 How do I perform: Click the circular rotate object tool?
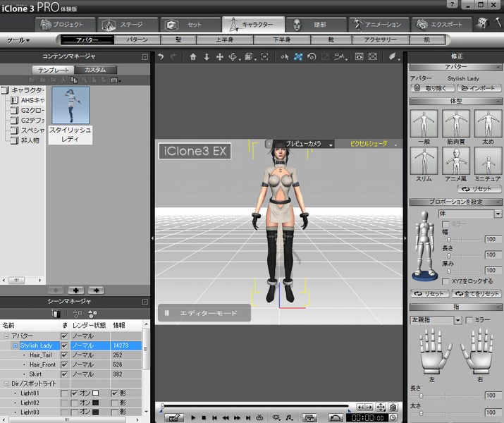tap(311, 57)
